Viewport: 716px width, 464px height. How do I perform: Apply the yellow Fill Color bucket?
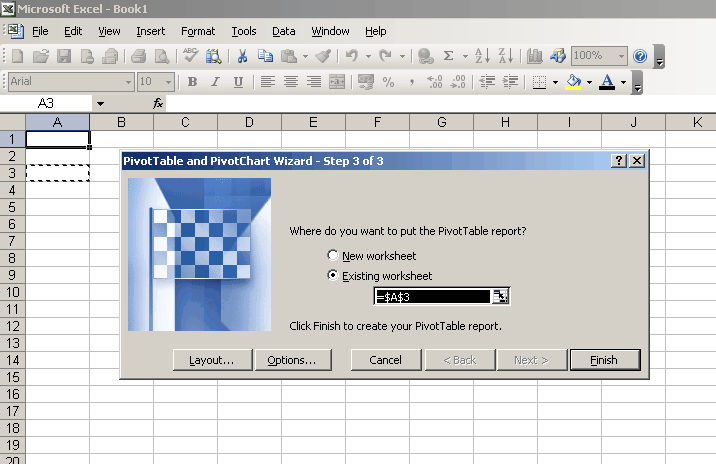(x=574, y=82)
